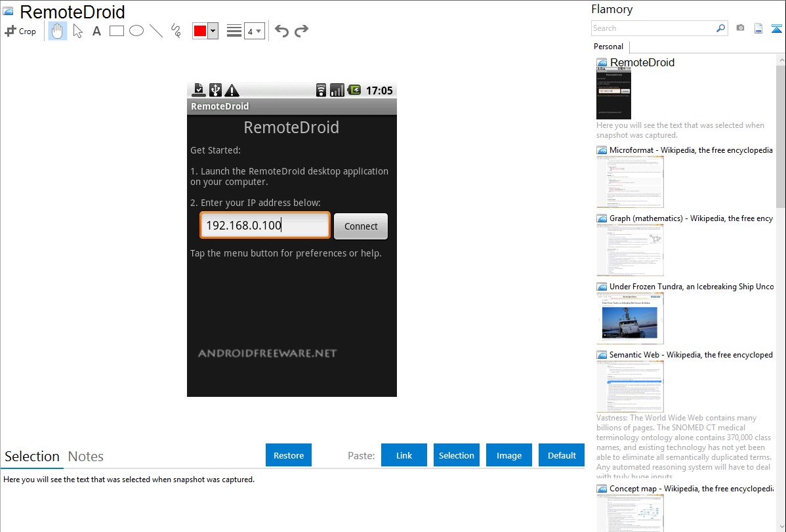
Task: Click the Paste Link button
Action: coord(404,455)
